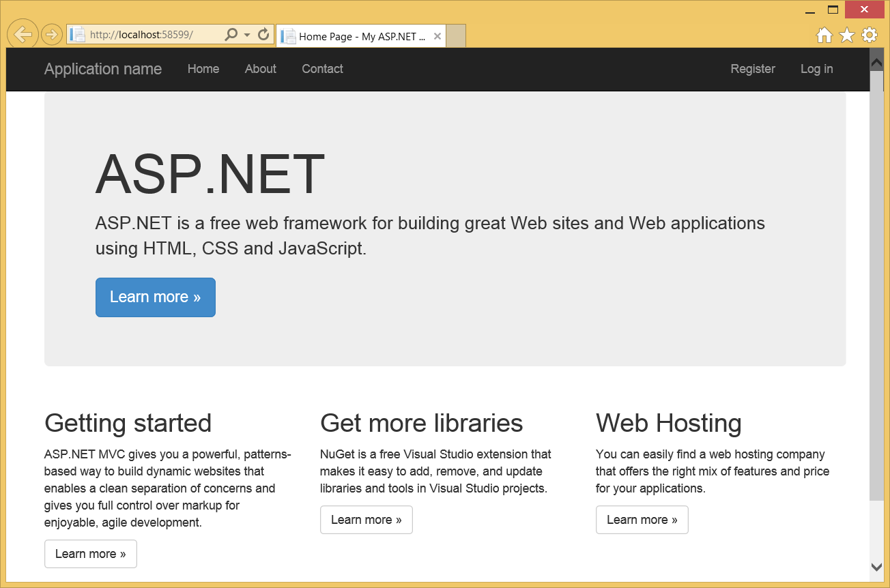Open the address bar autocomplete dropdown arrow
890x588 pixels.
(247, 34)
